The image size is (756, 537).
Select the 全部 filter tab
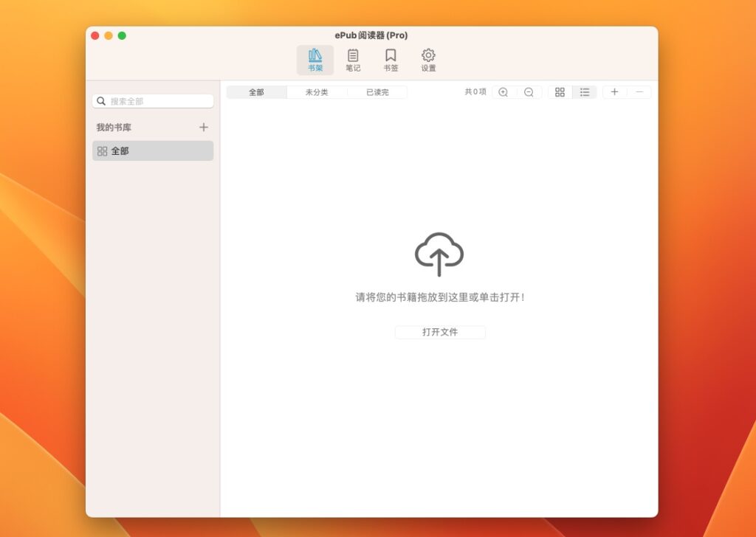click(x=256, y=91)
